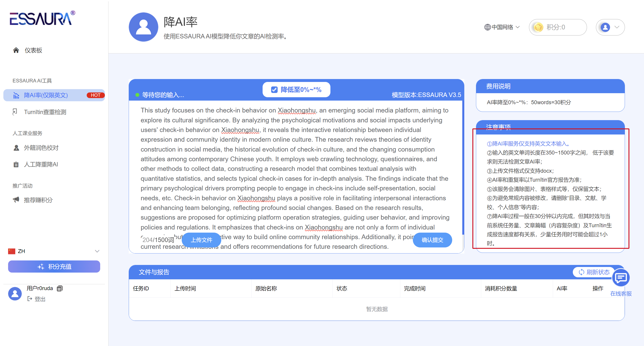Image resolution: width=644 pixels, height=346 pixels.
Task: Open the 在线客服 chat bubble icon
Action: pos(620,278)
